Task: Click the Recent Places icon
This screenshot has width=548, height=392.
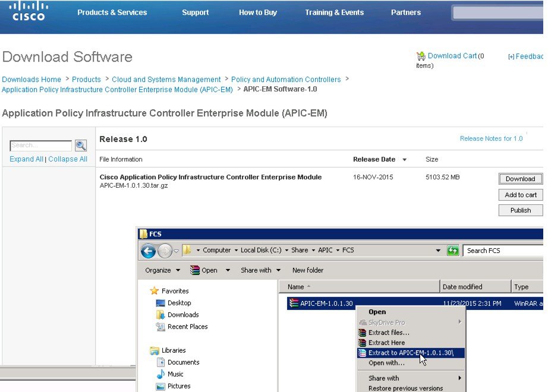Action: (x=160, y=327)
